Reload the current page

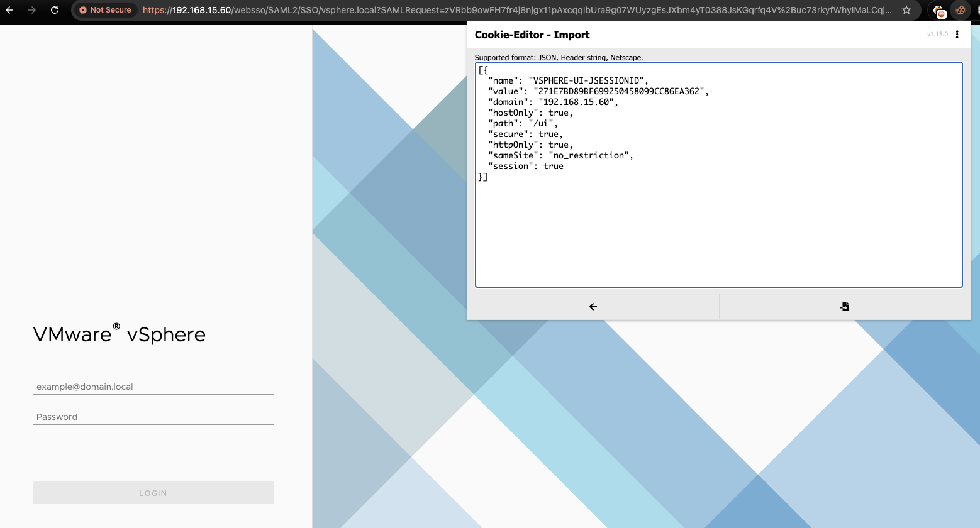55,10
